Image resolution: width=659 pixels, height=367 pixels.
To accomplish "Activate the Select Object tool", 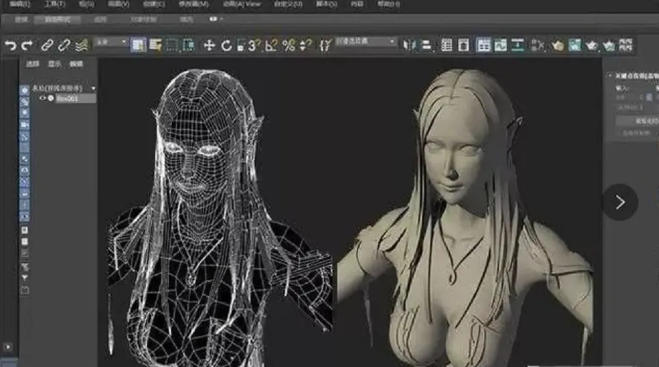I will (138, 45).
